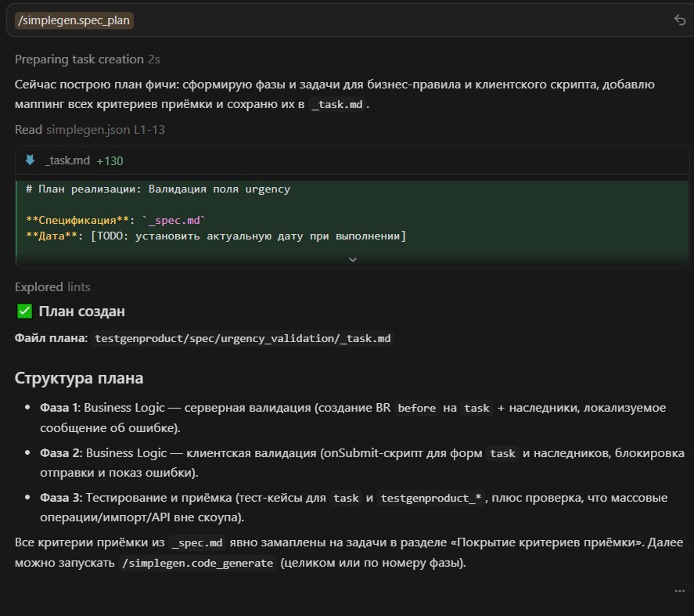The height and width of the screenshot is (616, 694).
Task: Click the testgenproduct_* code tag in Фаза 3
Action: (430, 499)
